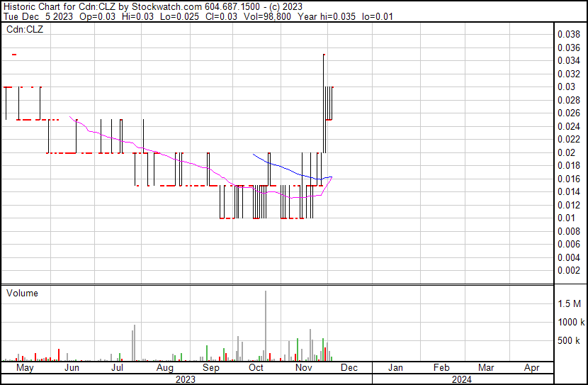Select the Nov month label

tap(303, 368)
